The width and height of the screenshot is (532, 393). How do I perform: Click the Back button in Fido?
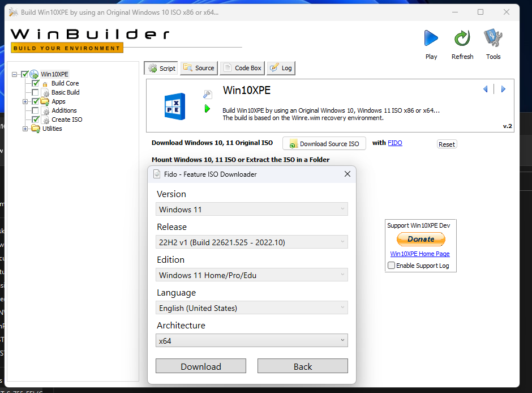tap(303, 366)
